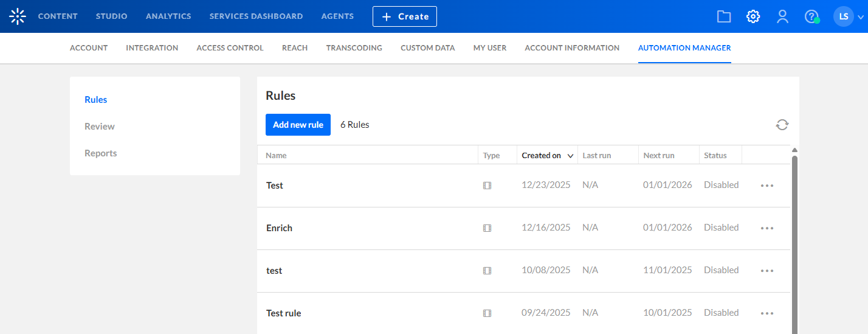Open more options for lowercase test rule
868x334 pixels.
click(767, 271)
